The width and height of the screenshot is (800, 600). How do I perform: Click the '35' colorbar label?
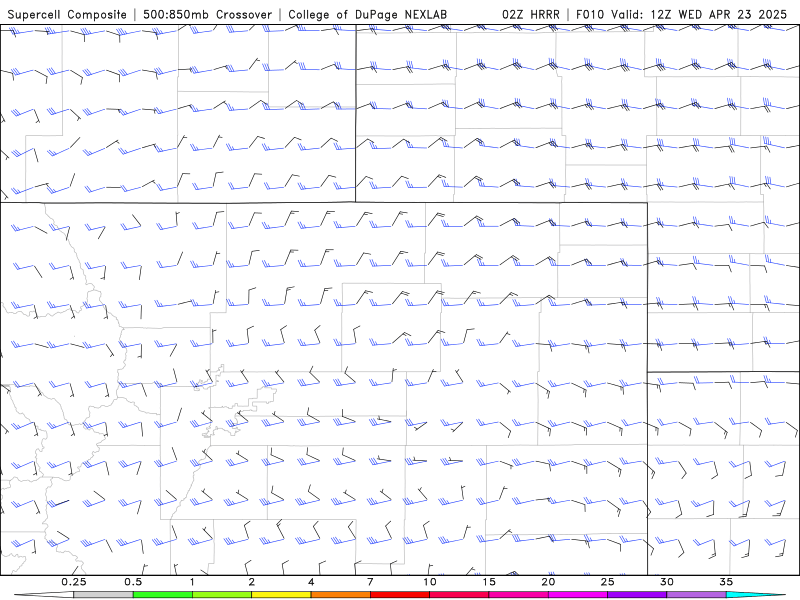tap(726, 582)
